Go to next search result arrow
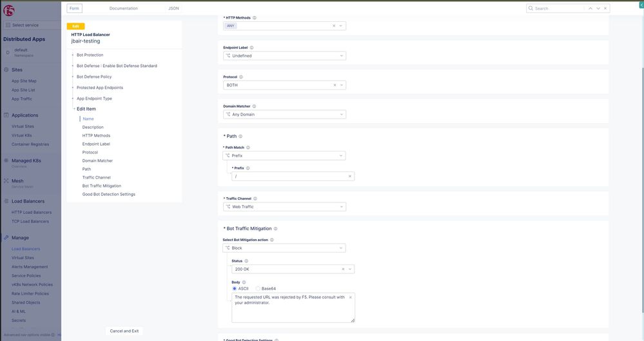 click(x=598, y=8)
